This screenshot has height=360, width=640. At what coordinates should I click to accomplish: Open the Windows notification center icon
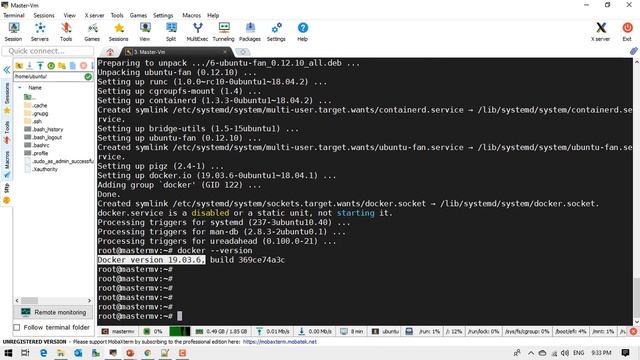(x=625, y=353)
